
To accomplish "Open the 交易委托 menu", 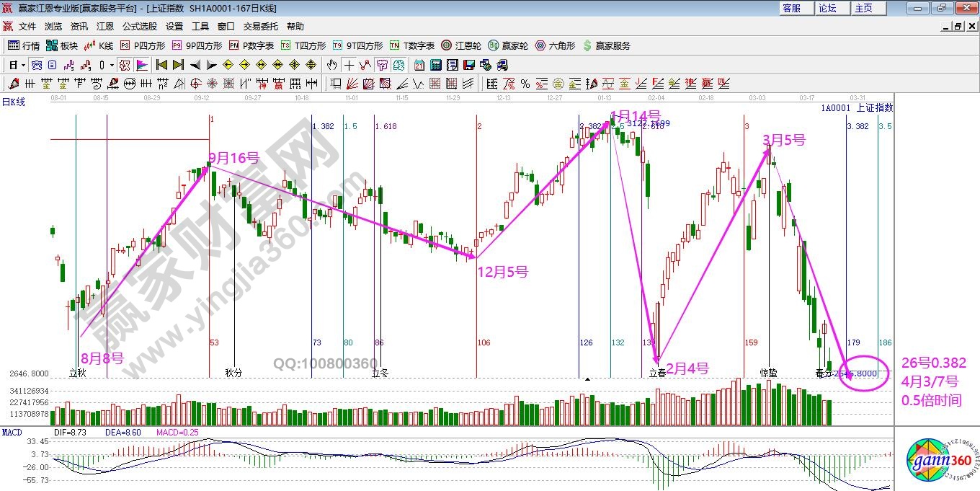I will (260, 27).
